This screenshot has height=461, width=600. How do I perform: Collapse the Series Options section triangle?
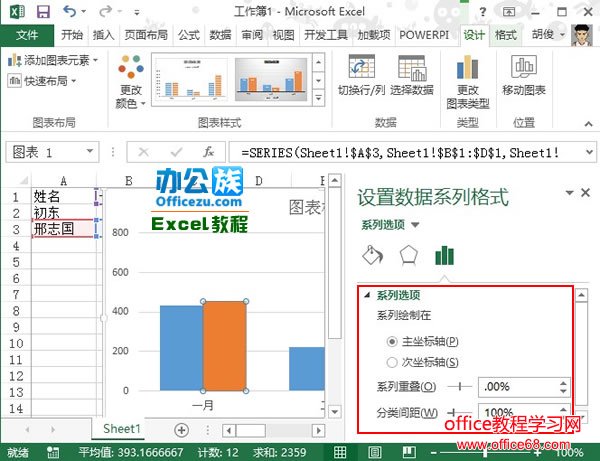tap(367, 295)
